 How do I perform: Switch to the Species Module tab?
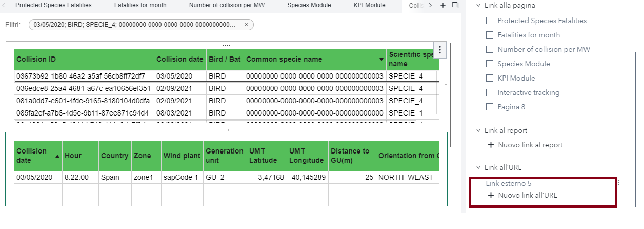[x=309, y=5]
